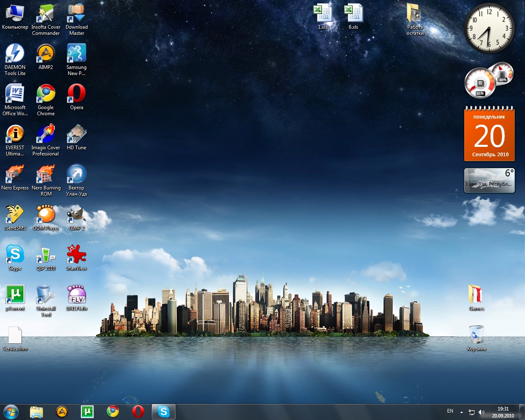Screen dimensions: 525x420
Task: Click the EN language indicator
Action: [450, 411]
